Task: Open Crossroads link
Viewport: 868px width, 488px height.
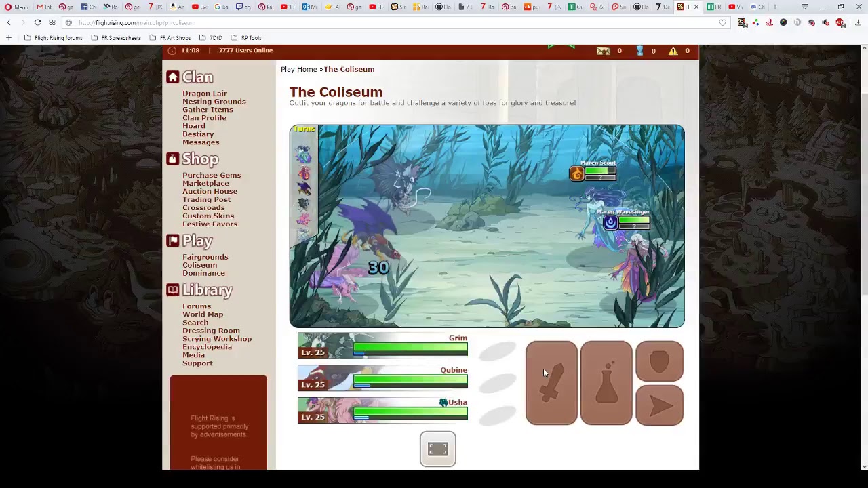Action: tap(203, 208)
